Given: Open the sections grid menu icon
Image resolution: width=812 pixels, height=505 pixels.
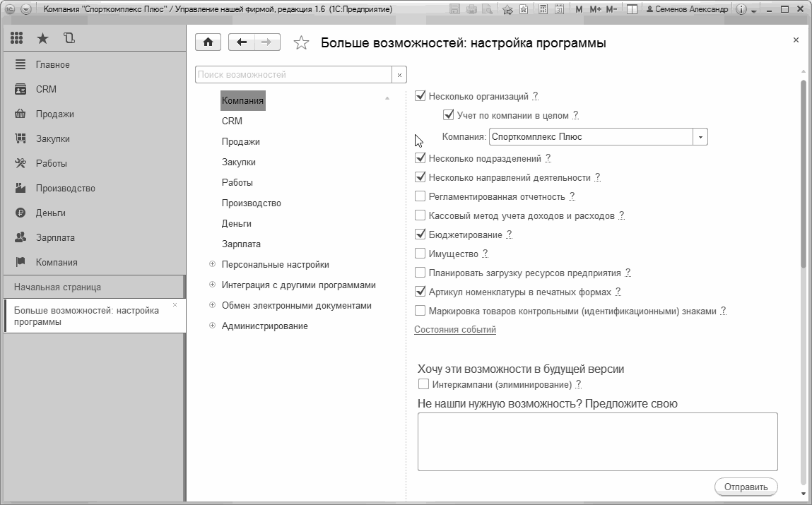Looking at the screenshot, I should [16, 37].
